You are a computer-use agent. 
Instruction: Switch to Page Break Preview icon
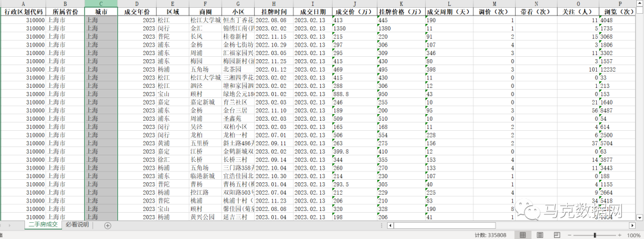click(x=557, y=235)
